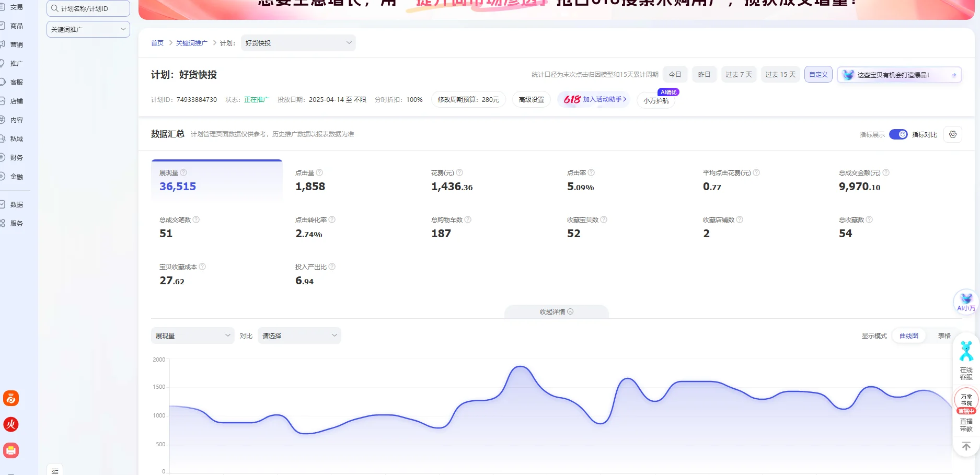Open the metrics settings gear icon
This screenshot has height=475, width=980.
[952, 134]
